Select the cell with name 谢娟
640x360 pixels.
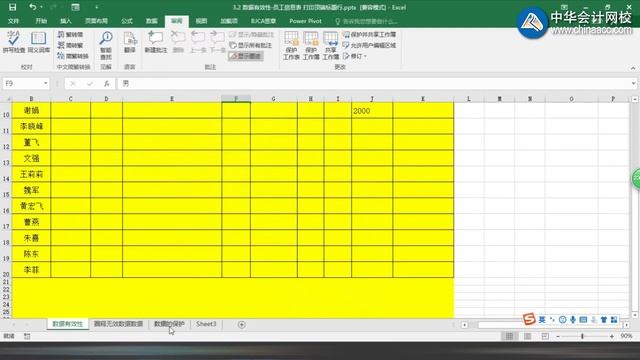[31, 111]
